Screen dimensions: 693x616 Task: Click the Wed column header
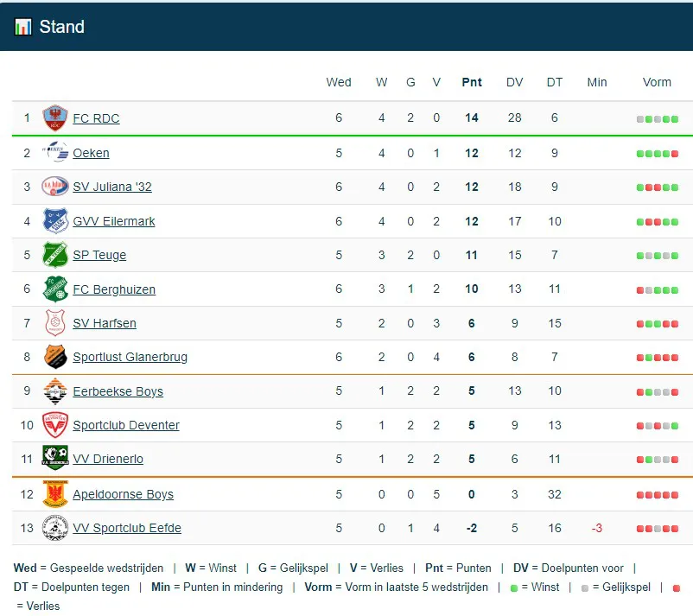tap(339, 82)
